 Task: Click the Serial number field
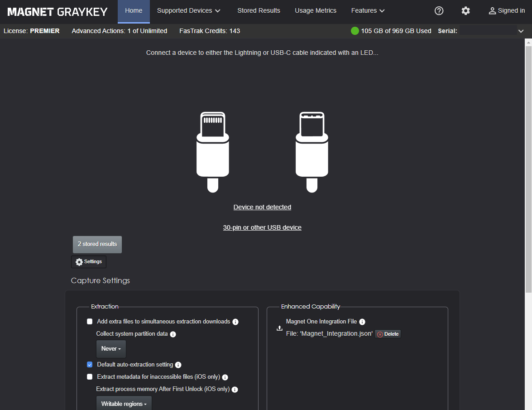tap(488, 31)
